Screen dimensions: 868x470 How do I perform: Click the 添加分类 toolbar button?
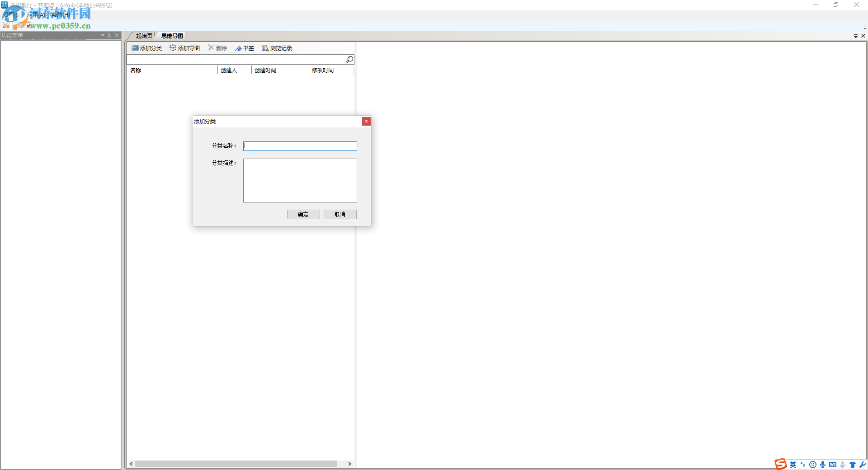[x=146, y=48]
